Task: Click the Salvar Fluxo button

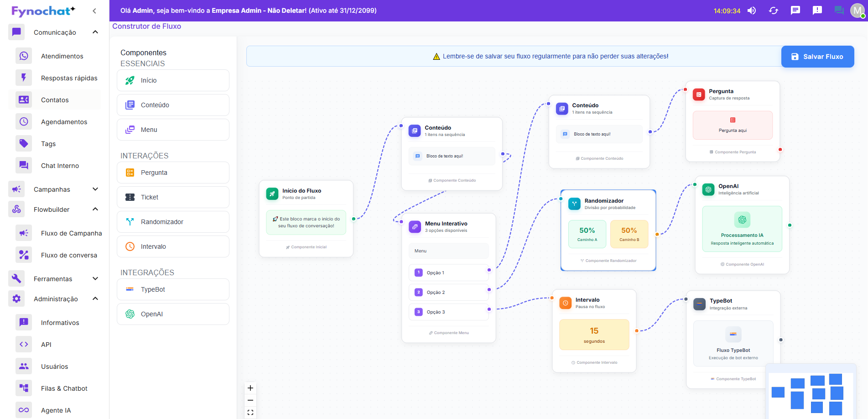Action: click(x=817, y=57)
